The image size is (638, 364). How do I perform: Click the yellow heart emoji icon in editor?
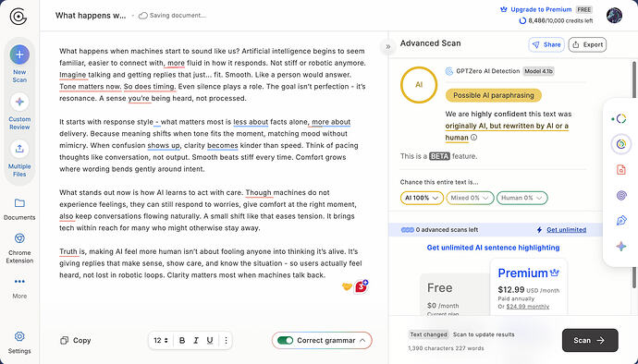coord(347,287)
